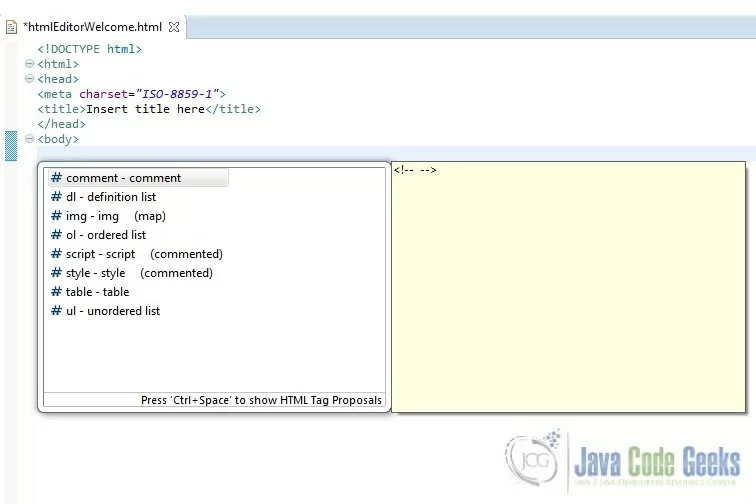Click the template icon beside 'style - style'
This screenshot has height=504, width=756.
[56, 272]
